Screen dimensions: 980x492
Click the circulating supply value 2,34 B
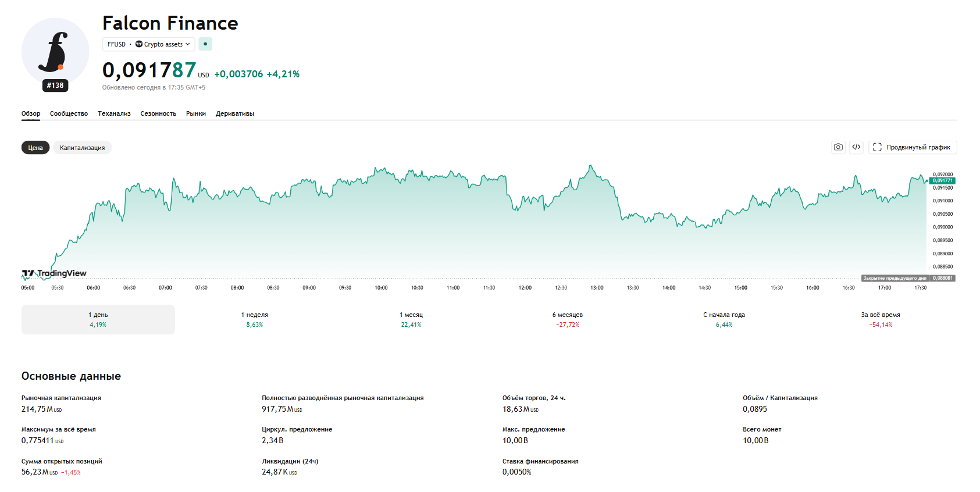pyautogui.click(x=273, y=441)
